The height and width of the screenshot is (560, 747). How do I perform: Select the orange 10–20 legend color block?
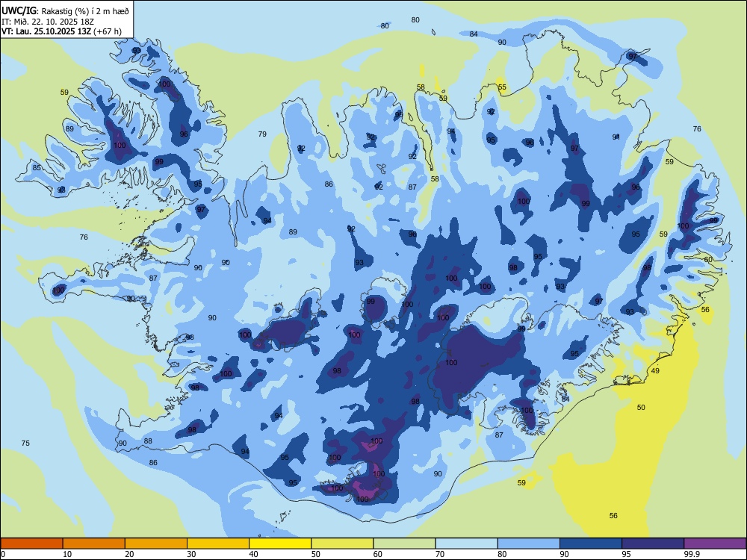click(94, 544)
